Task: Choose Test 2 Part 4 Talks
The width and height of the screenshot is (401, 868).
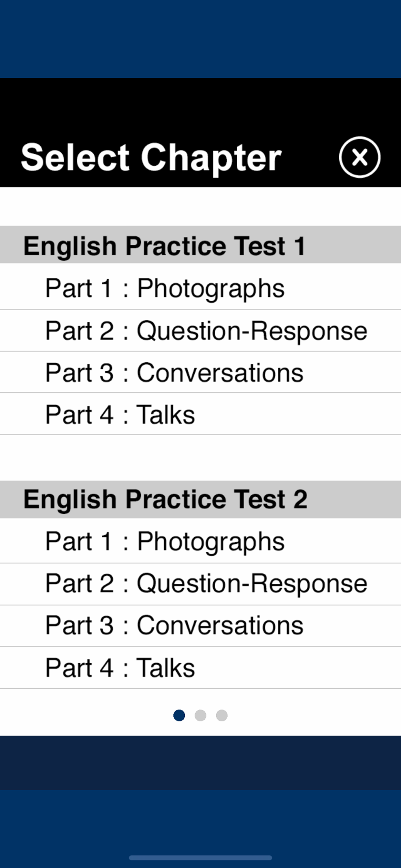Action: tap(200, 668)
